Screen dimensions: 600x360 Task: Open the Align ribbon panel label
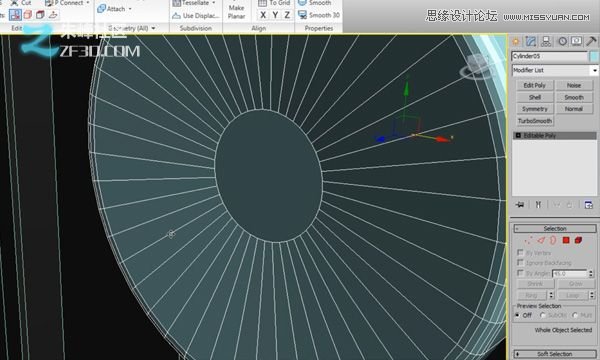(x=259, y=28)
